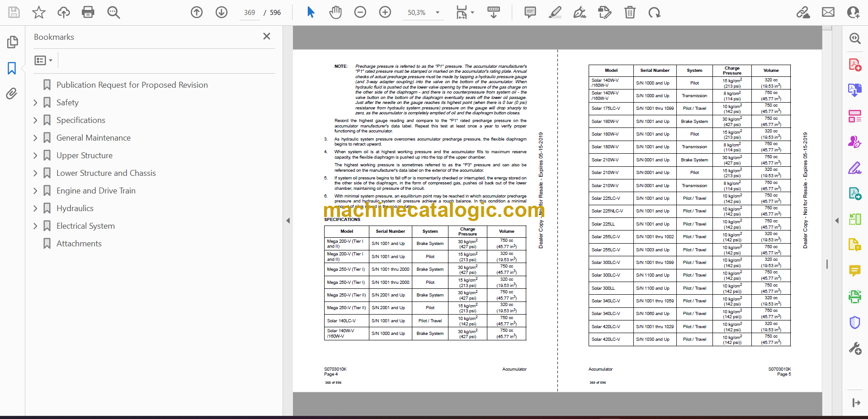Jump to the Hydraulics bookmark label
Screen dimensions: 868x419
click(x=75, y=208)
